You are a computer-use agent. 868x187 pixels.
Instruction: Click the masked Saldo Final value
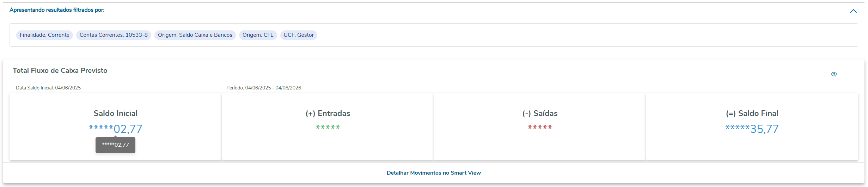click(x=752, y=129)
